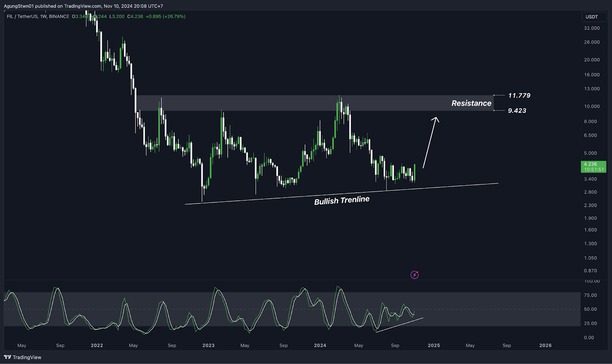Click the 5.000 price axis label

click(x=590, y=153)
